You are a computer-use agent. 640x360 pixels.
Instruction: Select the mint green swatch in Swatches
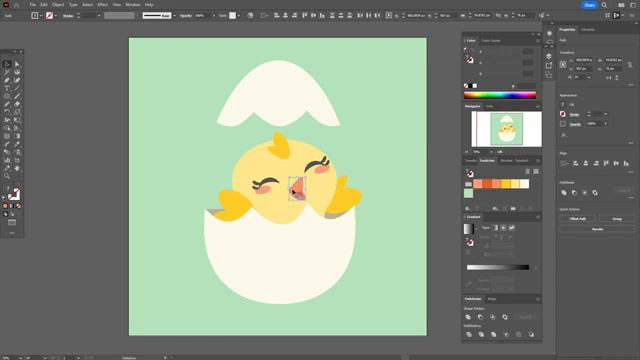(x=469, y=193)
